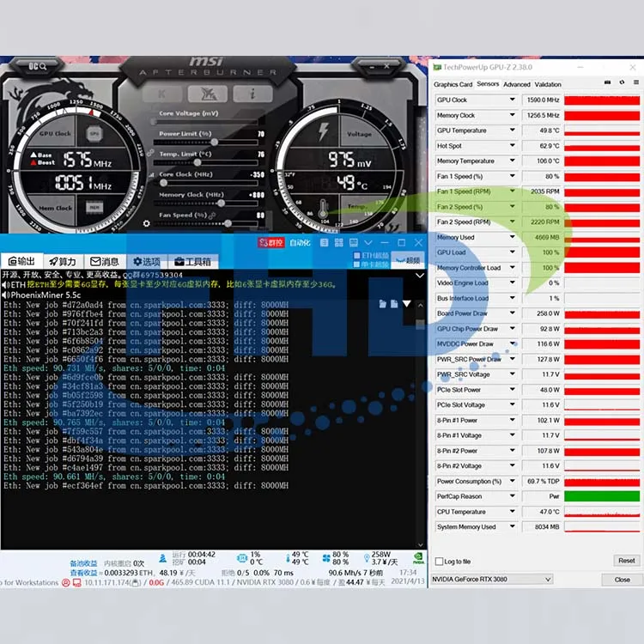
Task: Click the red 群控 group control icon
Action: tap(265, 243)
